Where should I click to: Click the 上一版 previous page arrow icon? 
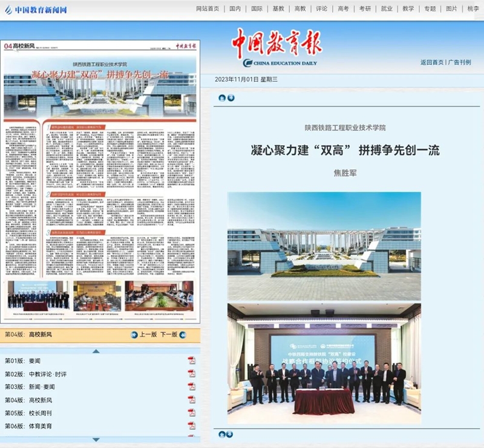pos(134,335)
